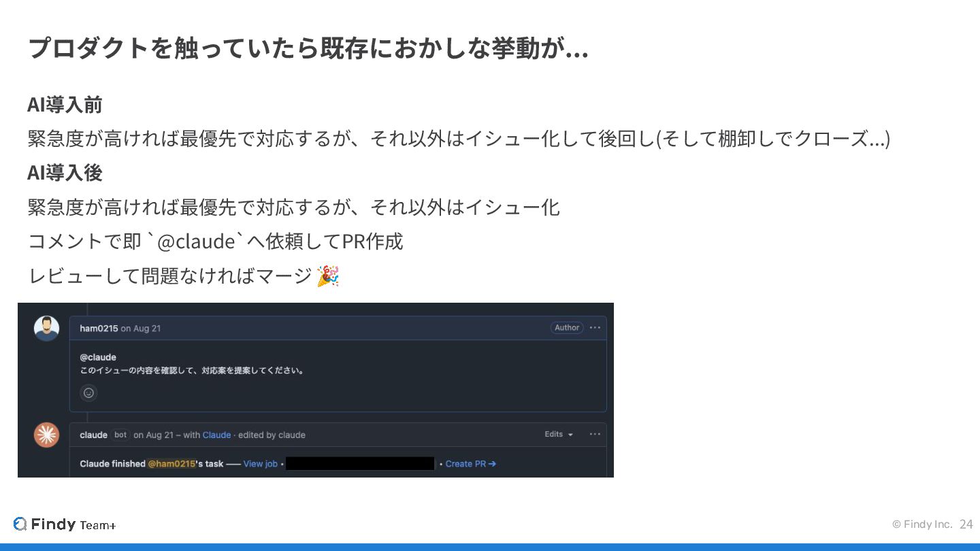Click the @claude mention in the comment body
This screenshot has height=551, width=980.
(x=98, y=357)
